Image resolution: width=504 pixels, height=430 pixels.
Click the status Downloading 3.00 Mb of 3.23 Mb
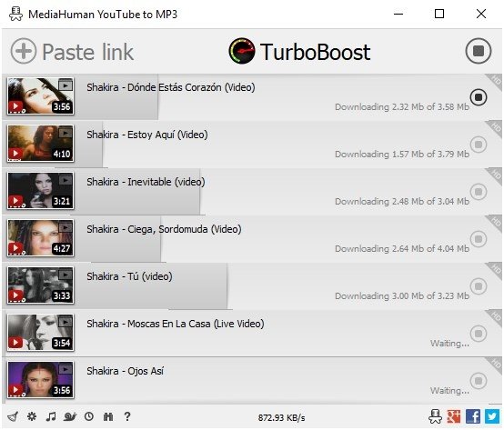coord(402,295)
